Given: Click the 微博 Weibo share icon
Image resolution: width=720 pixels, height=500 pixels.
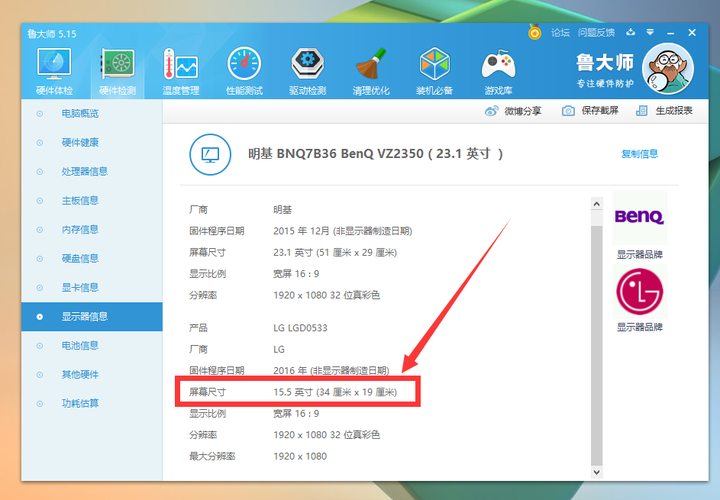Looking at the screenshot, I should 491,111.
